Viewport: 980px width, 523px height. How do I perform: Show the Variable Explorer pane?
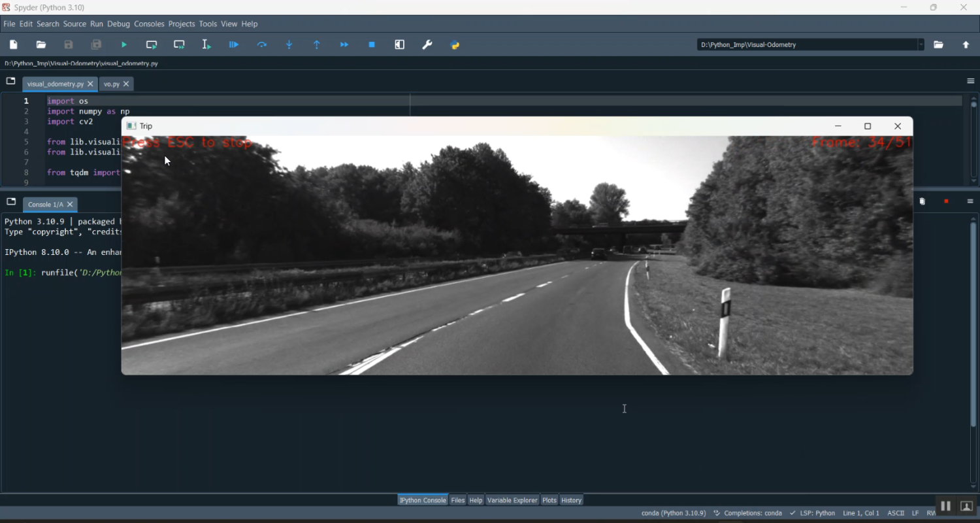tap(512, 499)
